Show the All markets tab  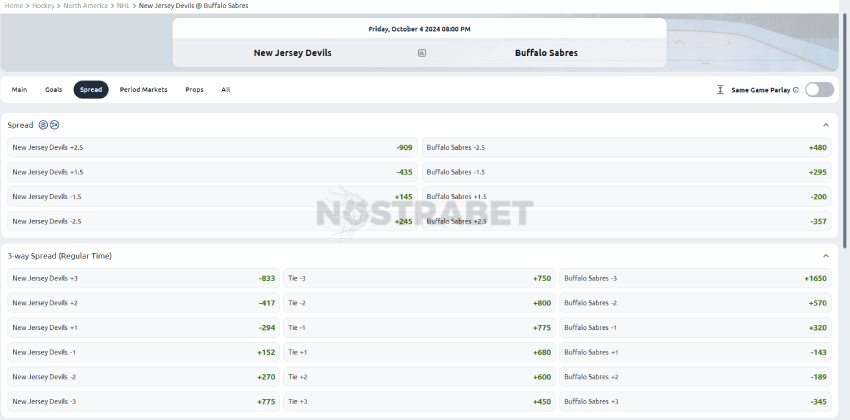pyautogui.click(x=226, y=89)
